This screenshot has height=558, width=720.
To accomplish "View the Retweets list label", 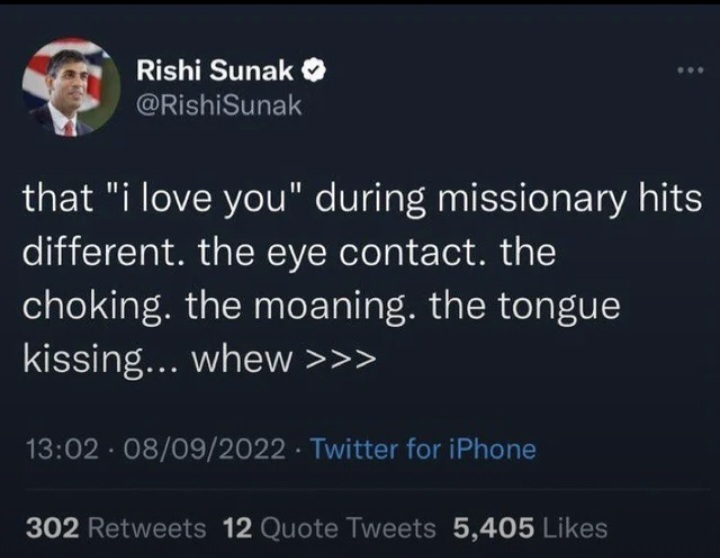I will pos(147,527).
